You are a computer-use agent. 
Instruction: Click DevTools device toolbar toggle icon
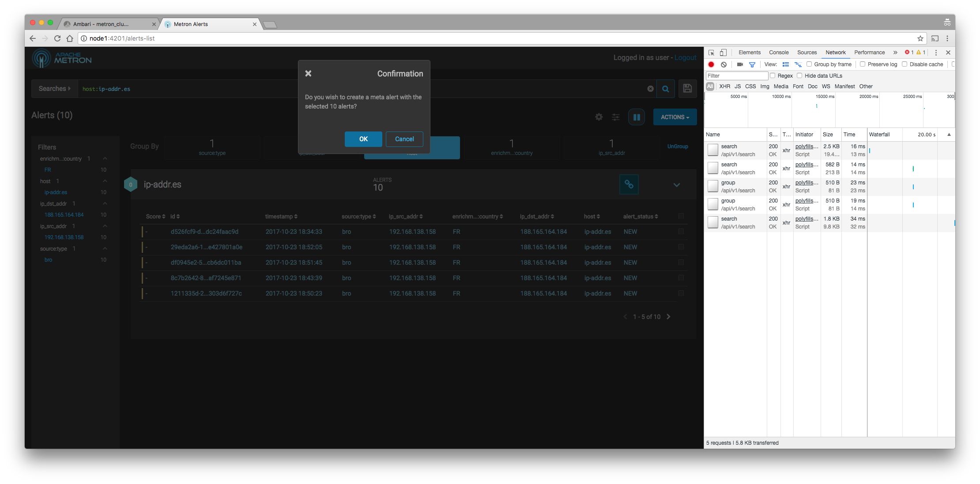point(723,53)
